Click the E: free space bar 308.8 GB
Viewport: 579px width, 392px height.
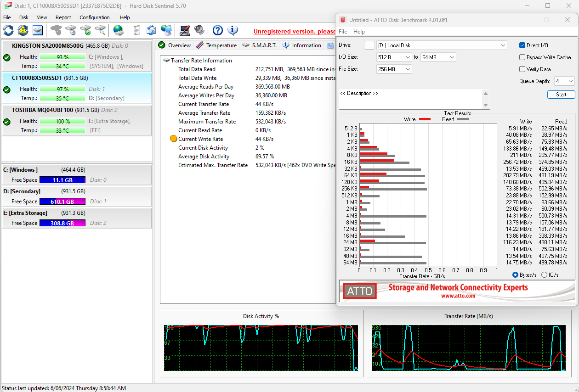coord(62,223)
